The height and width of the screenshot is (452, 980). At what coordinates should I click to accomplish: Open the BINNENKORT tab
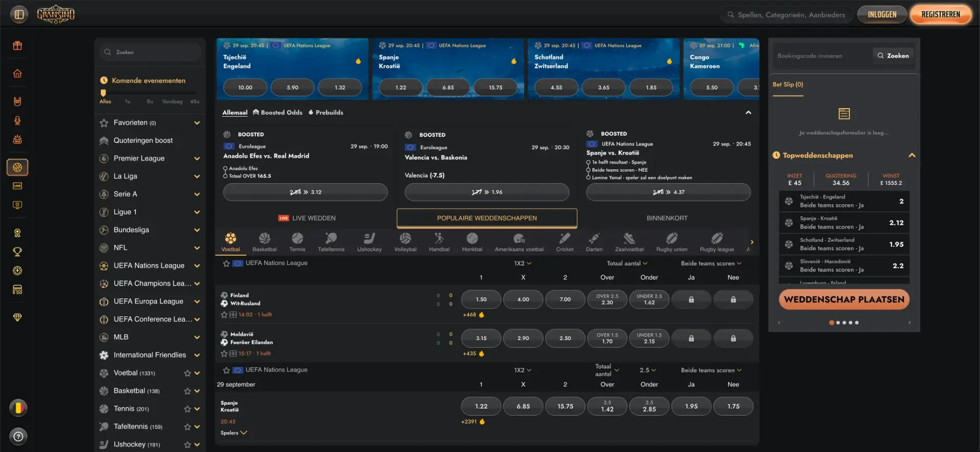click(667, 218)
